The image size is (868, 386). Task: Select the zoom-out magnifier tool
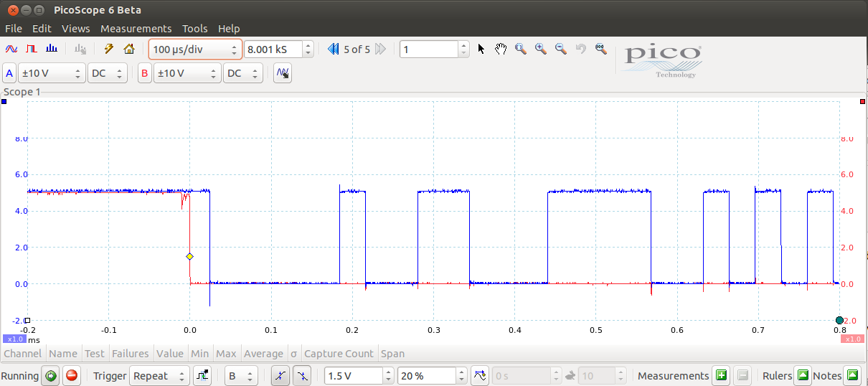tap(561, 49)
